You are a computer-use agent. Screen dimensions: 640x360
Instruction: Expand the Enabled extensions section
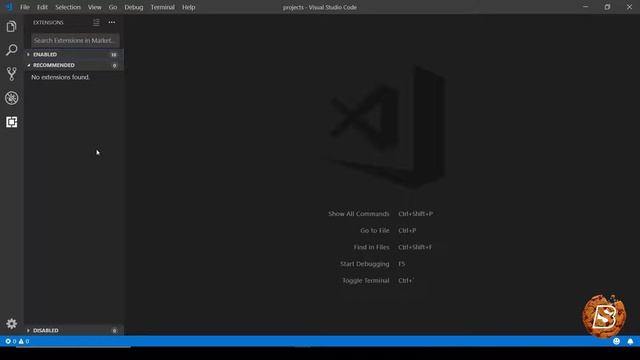tap(74, 54)
